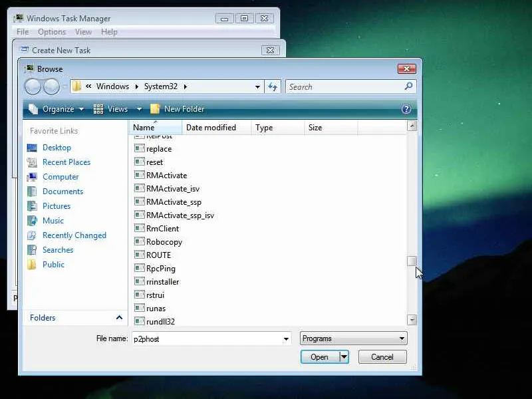Image resolution: width=532 pixels, height=399 pixels.
Task: Open the Searches favorite link
Action: pyautogui.click(x=58, y=250)
